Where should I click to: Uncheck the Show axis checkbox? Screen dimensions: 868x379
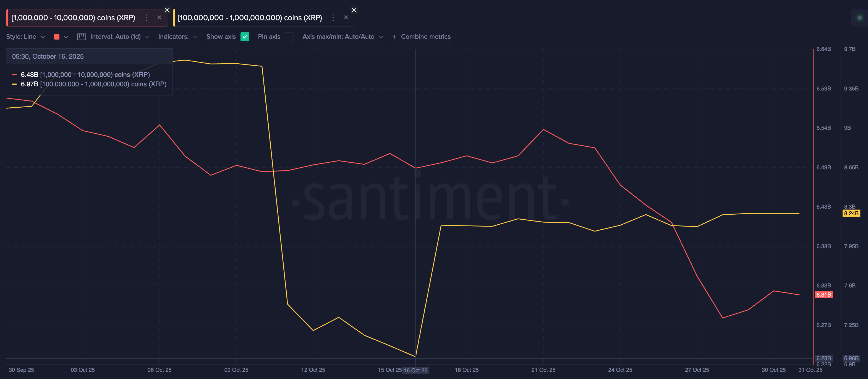[245, 37]
